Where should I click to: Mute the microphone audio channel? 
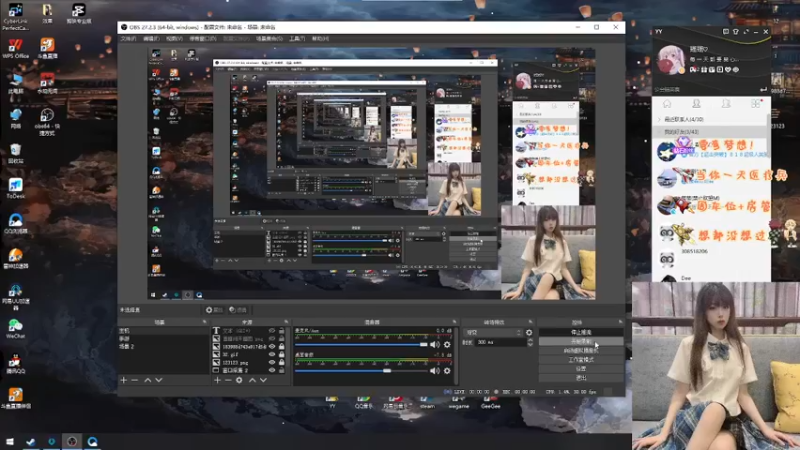coord(435,345)
